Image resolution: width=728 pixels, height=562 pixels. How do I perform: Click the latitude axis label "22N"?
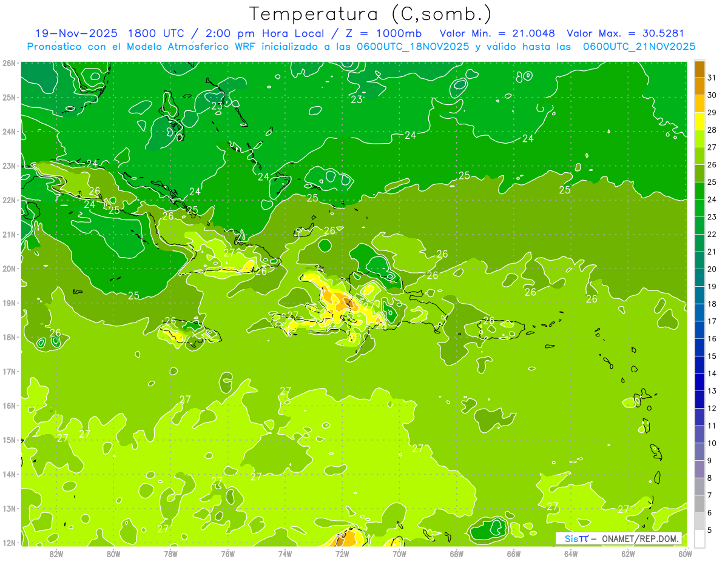point(9,200)
